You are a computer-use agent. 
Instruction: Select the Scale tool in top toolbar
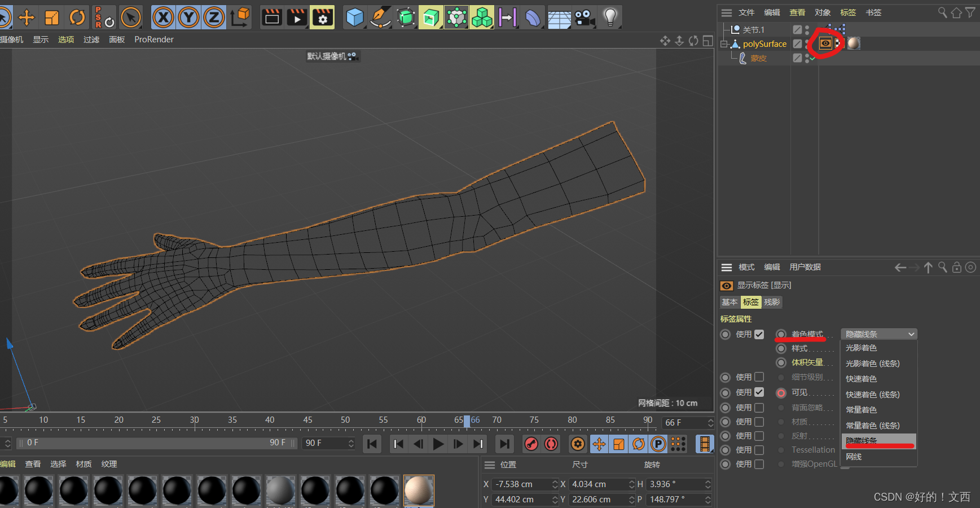(x=51, y=17)
